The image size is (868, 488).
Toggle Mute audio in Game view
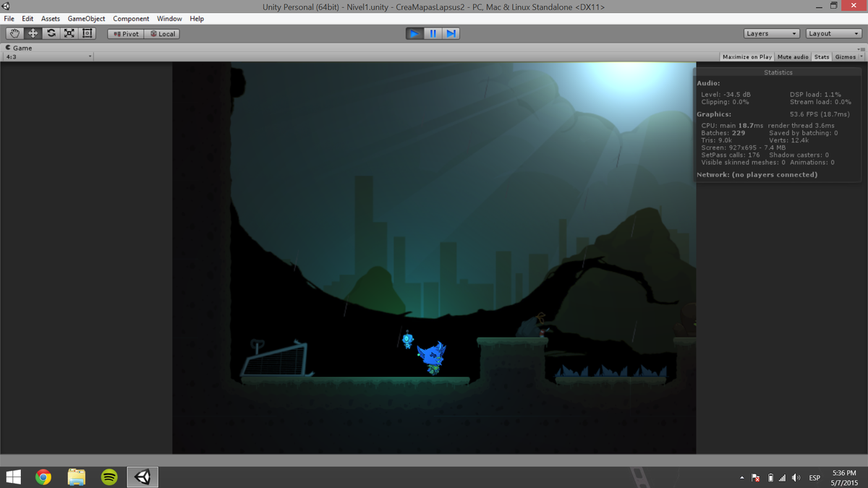tap(793, 56)
